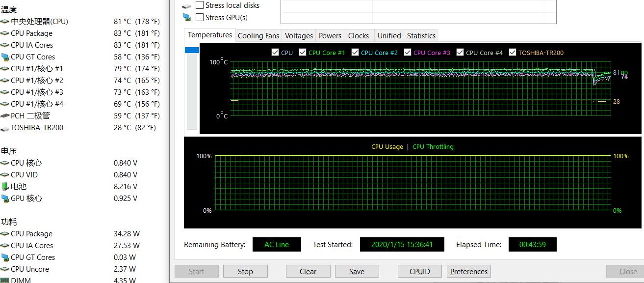
Task: Click the PCH 二极管 sensor icon
Action: tap(5, 116)
